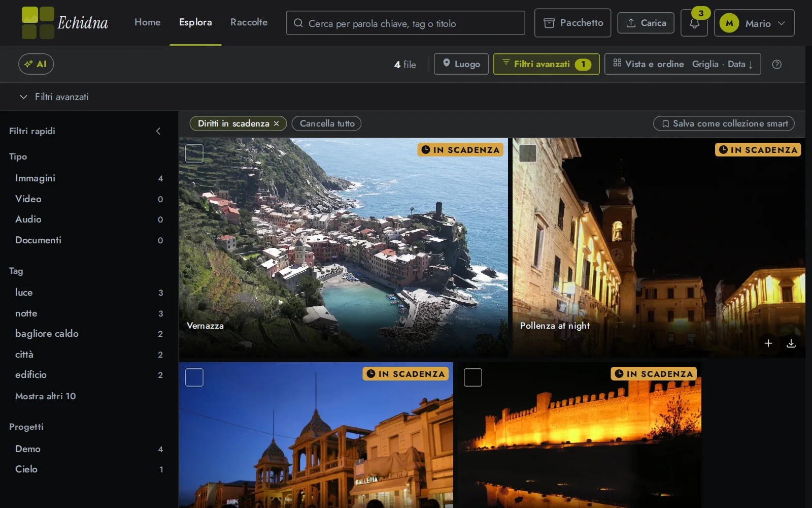Tick the checkbox on the Galleria building photo
The image size is (812, 508).
[194, 377]
